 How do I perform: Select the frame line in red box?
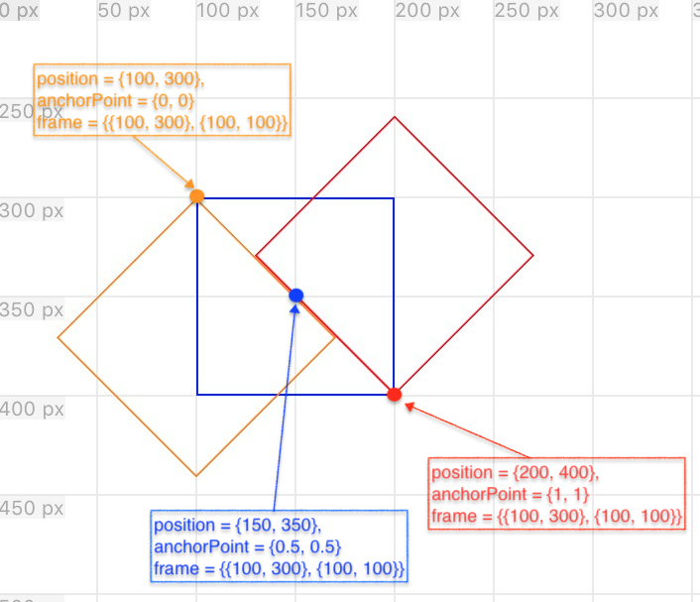click(556, 517)
